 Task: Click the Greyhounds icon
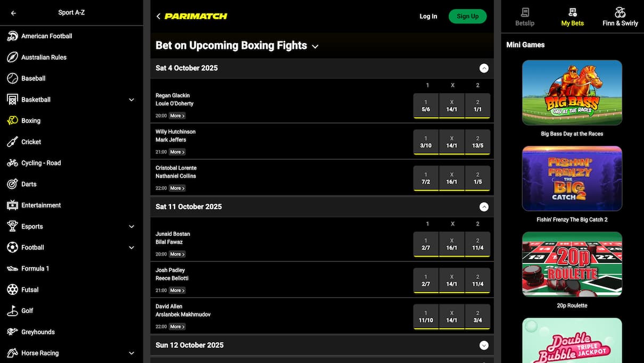(x=12, y=332)
